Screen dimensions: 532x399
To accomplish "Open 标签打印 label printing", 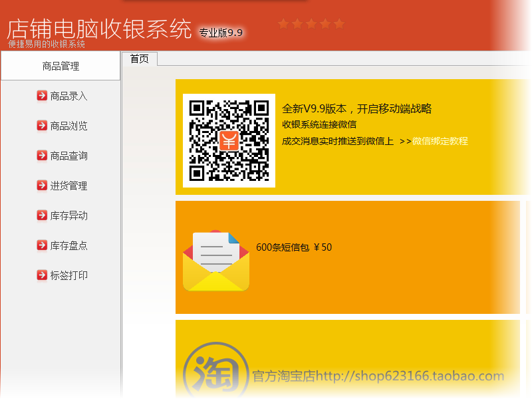I will point(68,275).
